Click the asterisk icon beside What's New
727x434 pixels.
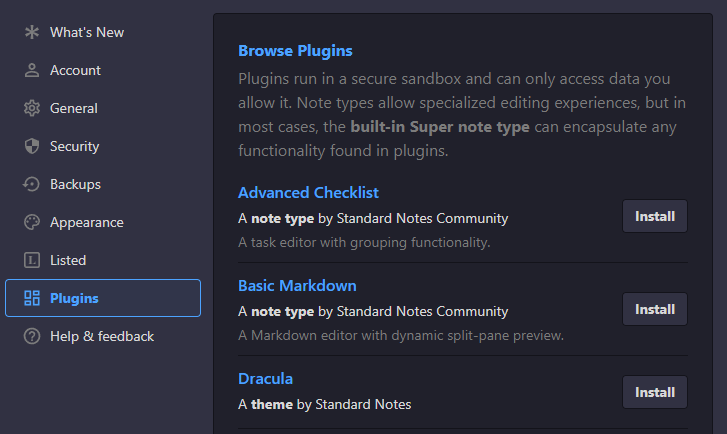32,32
